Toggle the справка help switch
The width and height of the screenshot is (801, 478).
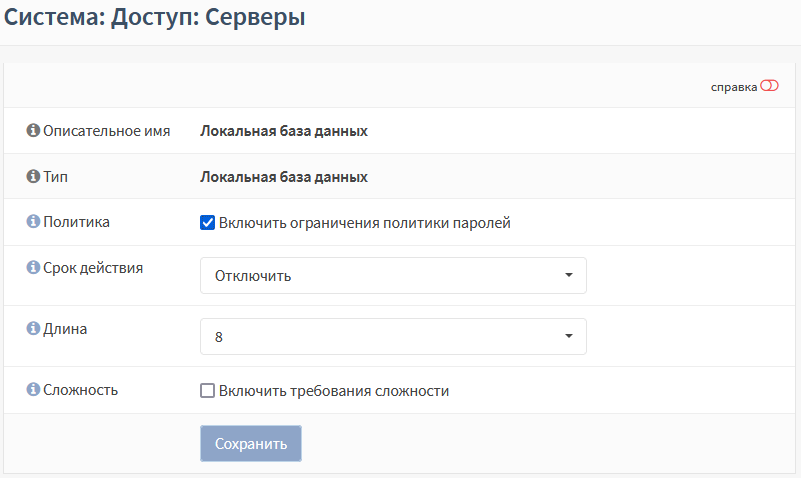(x=769, y=86)
